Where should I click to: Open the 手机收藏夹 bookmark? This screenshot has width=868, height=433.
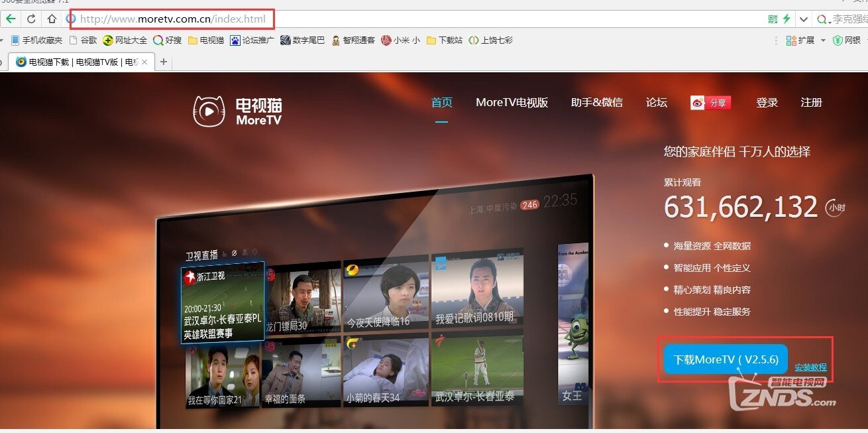coord(37,40)
